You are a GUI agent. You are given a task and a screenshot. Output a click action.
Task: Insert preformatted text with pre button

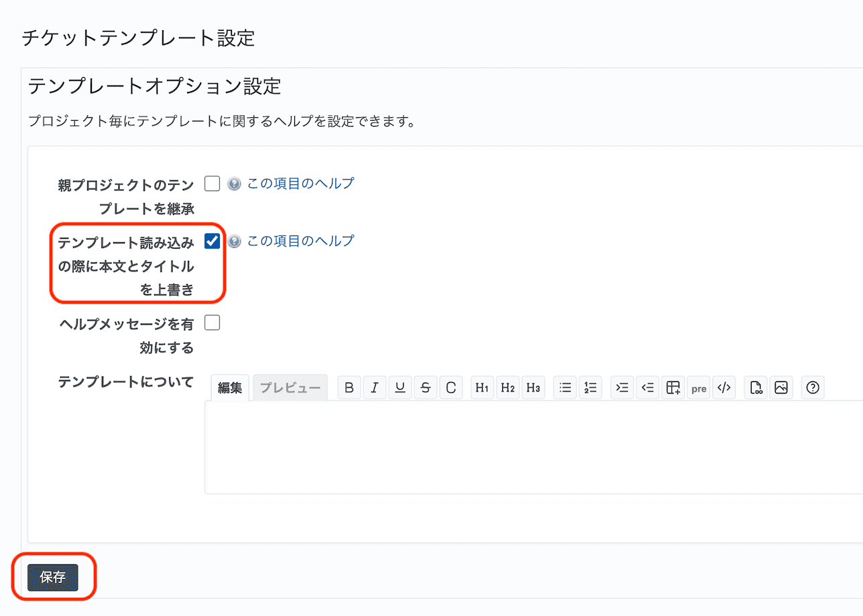tap(699, 388)
